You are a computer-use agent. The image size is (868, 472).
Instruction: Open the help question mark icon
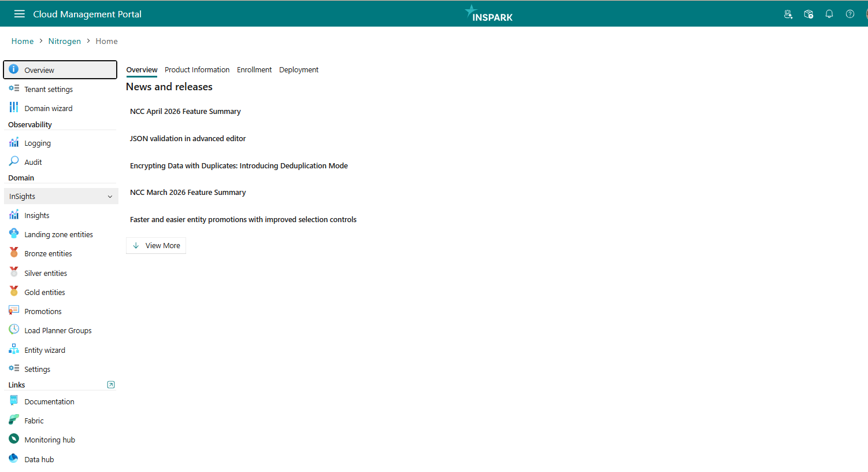tap(850, 14)
